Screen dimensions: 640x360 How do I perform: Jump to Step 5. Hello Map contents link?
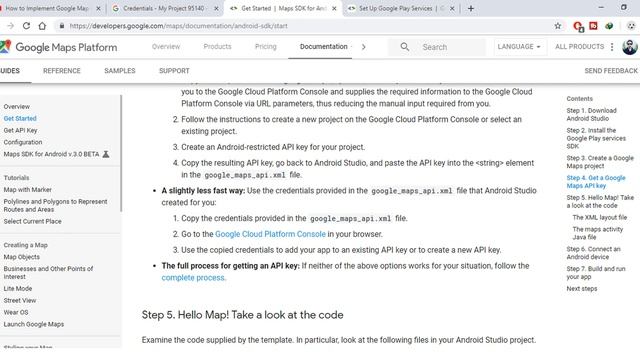pos(600,202)
